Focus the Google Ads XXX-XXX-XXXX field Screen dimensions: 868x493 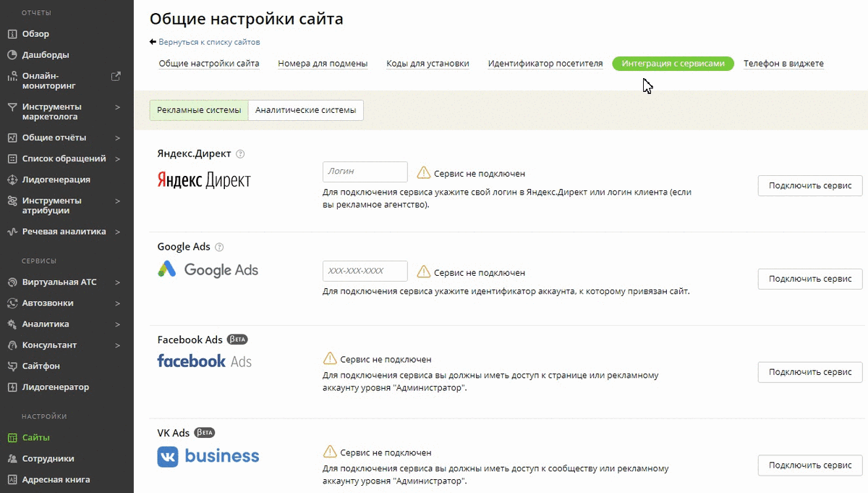click(x=365, y=271)
